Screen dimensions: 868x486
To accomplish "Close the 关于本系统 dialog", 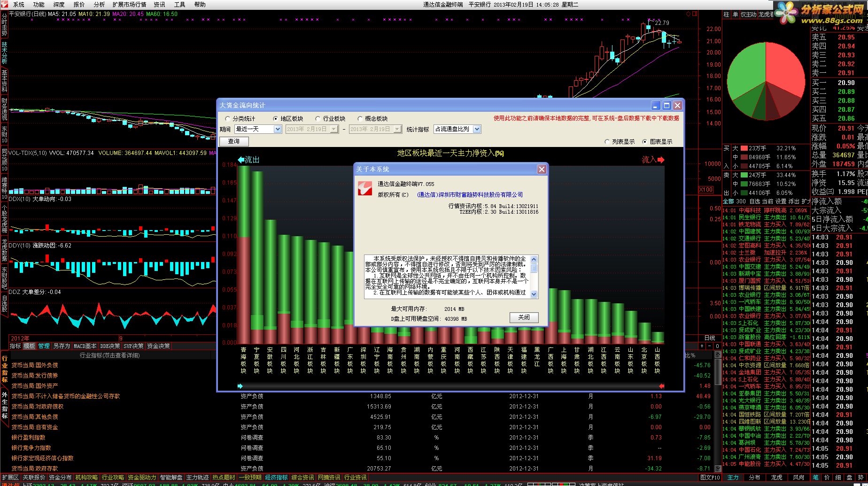I will [x=542, y=169].
